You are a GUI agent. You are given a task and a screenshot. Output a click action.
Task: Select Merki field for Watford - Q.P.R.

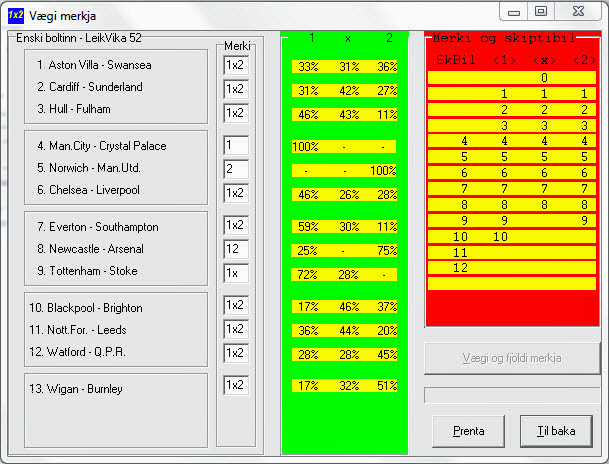click(236, 353)
